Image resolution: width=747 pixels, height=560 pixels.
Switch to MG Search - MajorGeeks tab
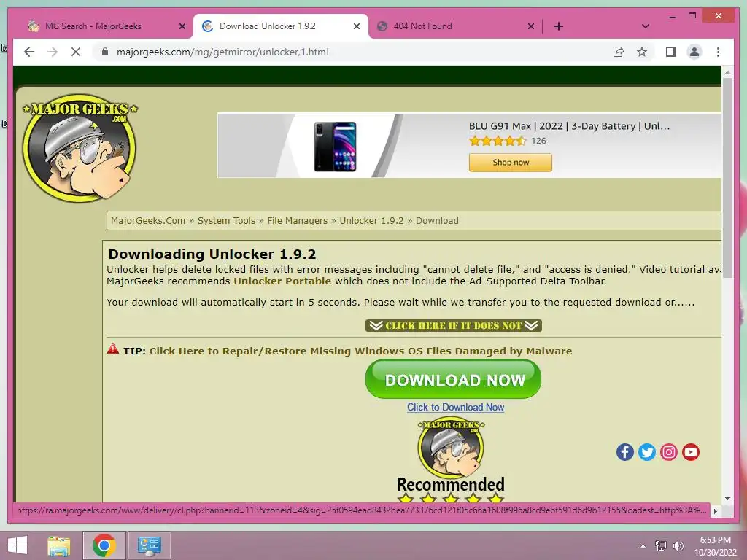pos(93,26)
